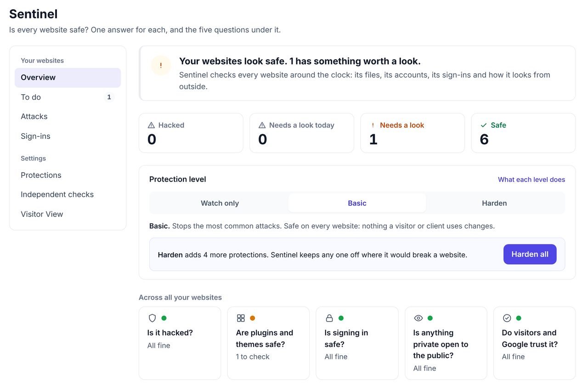Click the shield icon above Is it hacked?
The height and width of the screenshot is (387, 588).
(x=152, y=318)
